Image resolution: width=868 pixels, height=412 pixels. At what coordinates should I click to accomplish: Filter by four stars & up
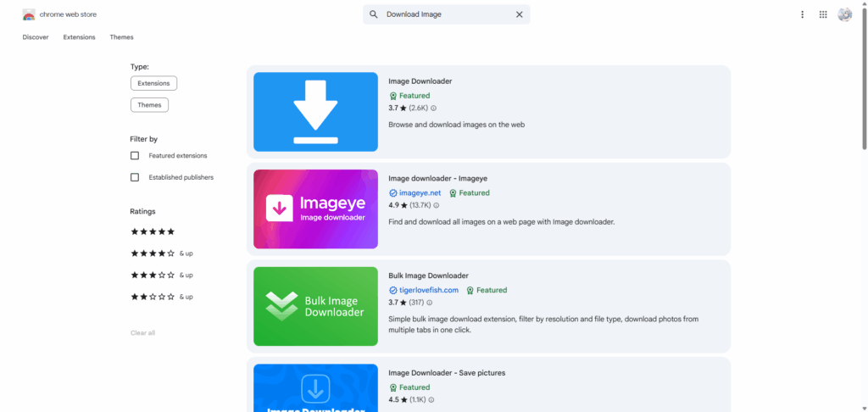(x=162, y=253)
